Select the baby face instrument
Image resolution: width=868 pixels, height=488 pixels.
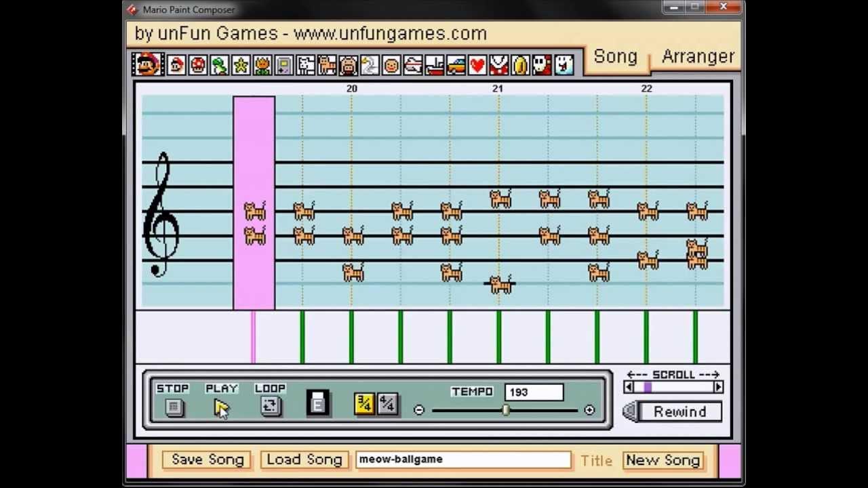tap(391, 65)
